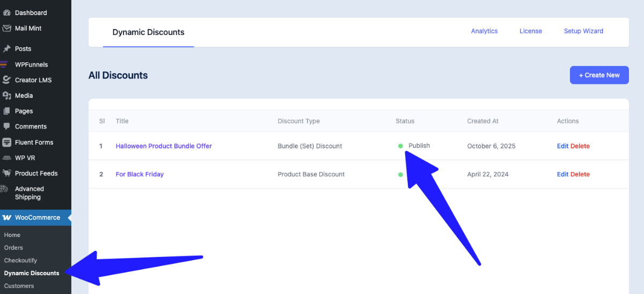The width and height of the screenshot is (644, 294).
Task: Click the Creator LMS icon
Action: click(x=7, y=80)
